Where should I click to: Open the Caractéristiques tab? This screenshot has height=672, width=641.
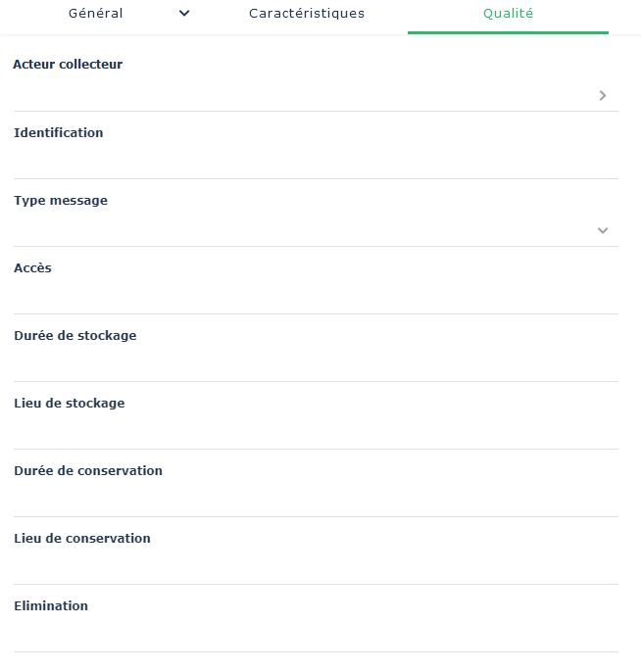(307, 14)
